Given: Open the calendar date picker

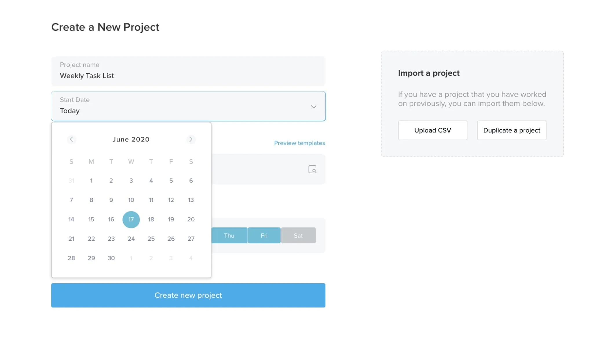Looking at the screenshot, I should (x=188, y=106).
